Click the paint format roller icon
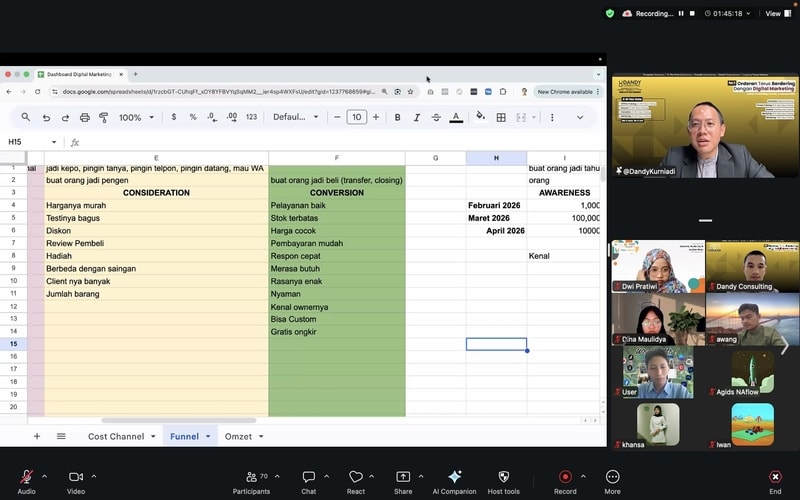This screenshot has height=500, width=800. point(104,117)
